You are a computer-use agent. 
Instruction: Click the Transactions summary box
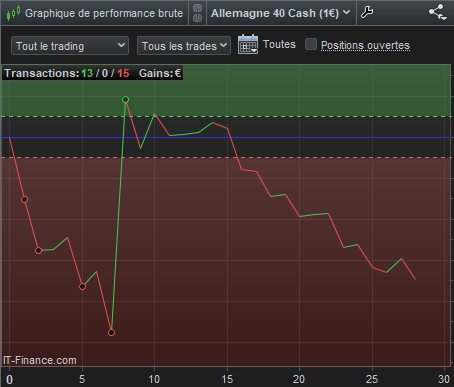tap(93, 73)
